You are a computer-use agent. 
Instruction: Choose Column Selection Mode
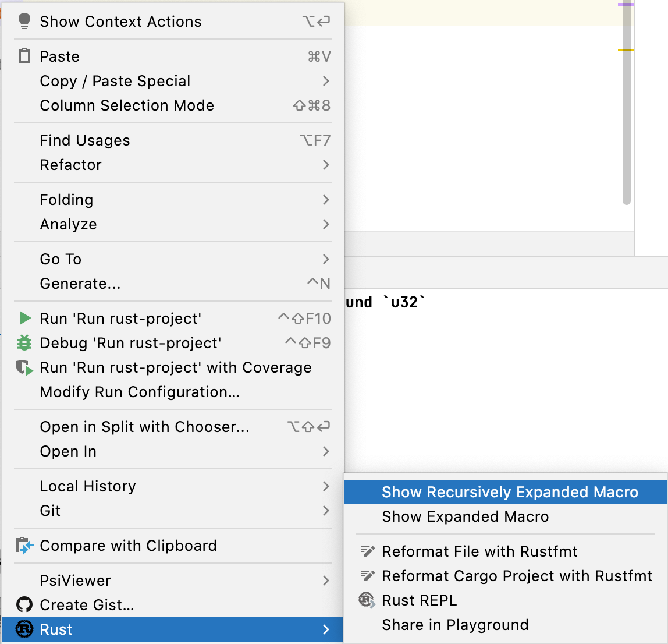127,105
